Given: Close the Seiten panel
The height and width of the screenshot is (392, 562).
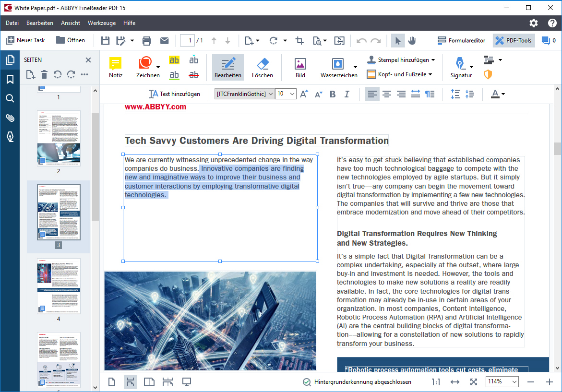Looking at the screenshot, I should pos(88,60).
